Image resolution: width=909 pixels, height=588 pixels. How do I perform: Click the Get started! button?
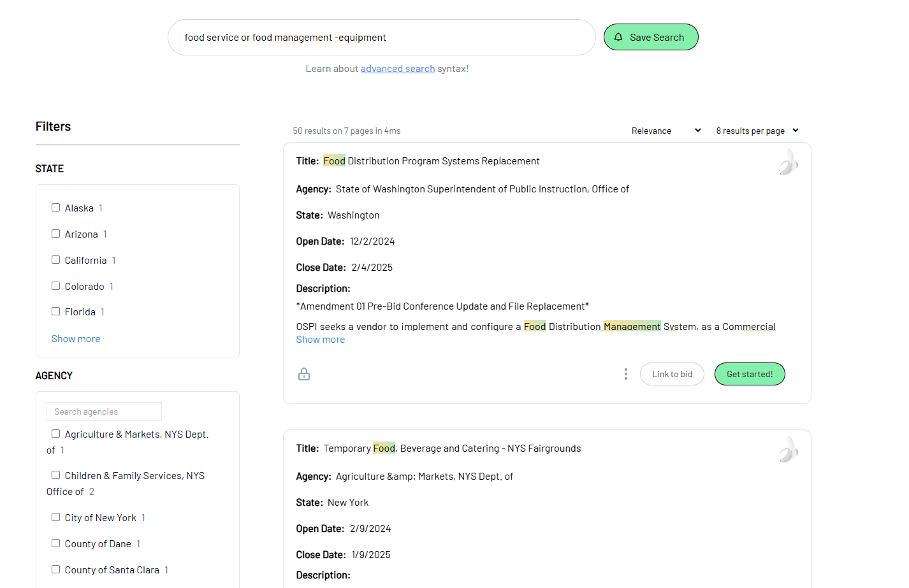tap(750, 374)
